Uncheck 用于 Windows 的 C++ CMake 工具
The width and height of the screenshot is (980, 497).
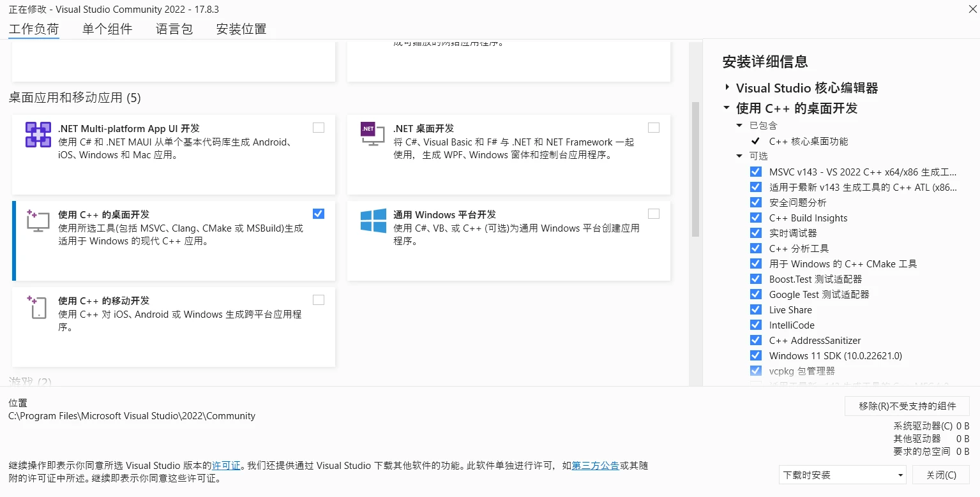(756, 263)
